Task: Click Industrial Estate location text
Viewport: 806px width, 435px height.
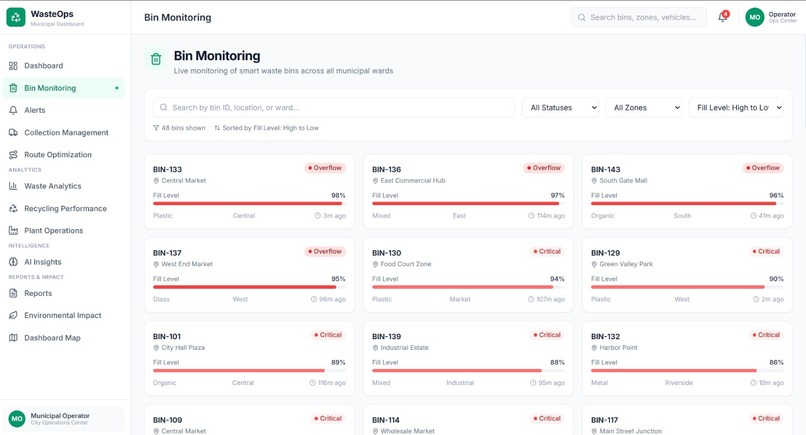Action: coord(405,348)
